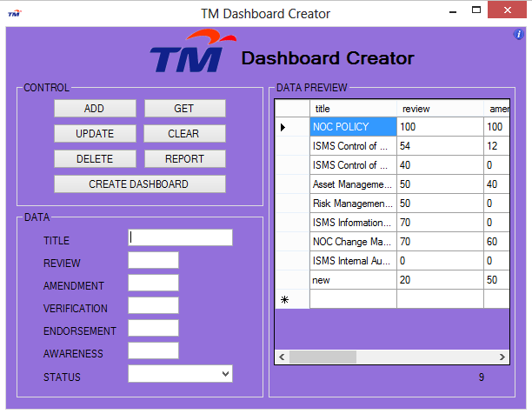532x414 pixels.
Task: Select the NOC Change Ma... title cell
Action: coord(353,242)
